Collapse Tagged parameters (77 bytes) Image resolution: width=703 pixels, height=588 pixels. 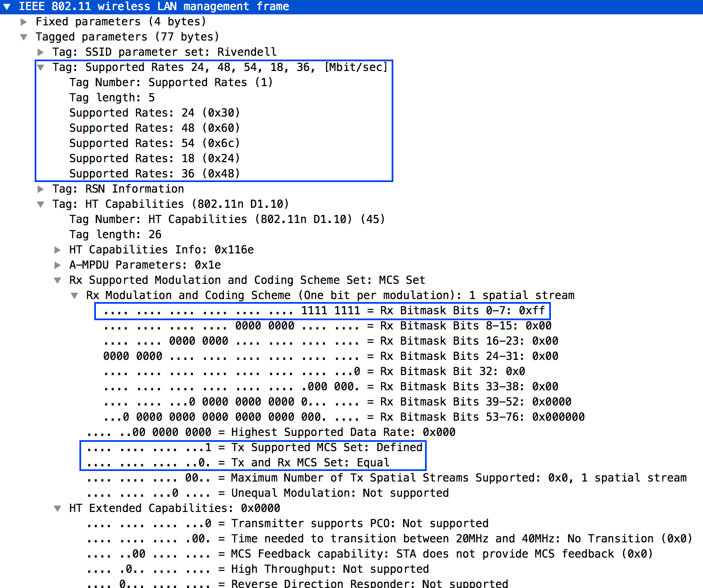24,37
